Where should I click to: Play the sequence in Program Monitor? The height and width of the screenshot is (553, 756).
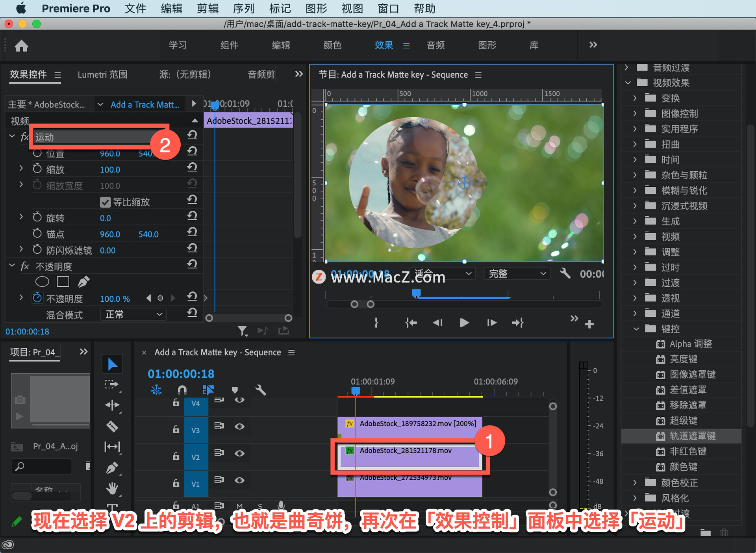point(464,323)
